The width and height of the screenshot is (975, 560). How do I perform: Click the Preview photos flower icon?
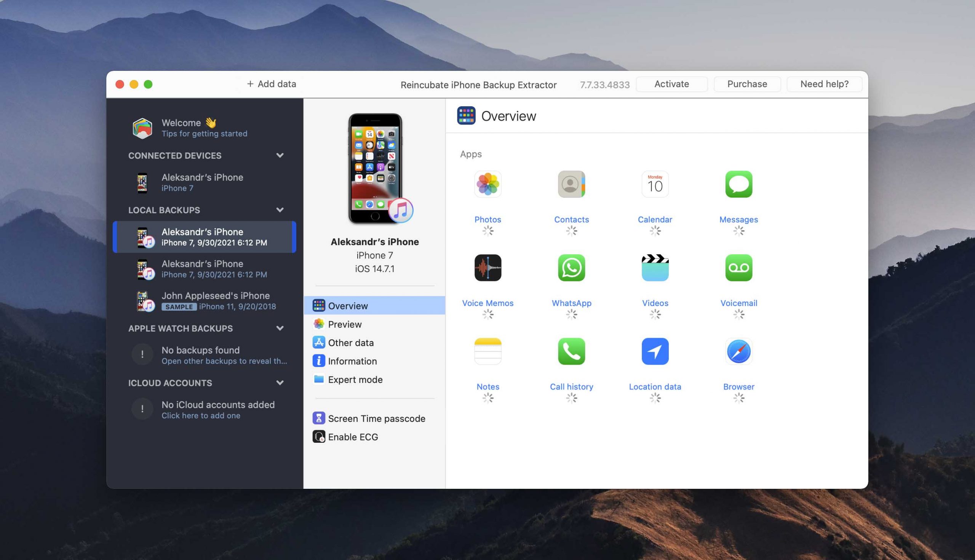(318, 324)
